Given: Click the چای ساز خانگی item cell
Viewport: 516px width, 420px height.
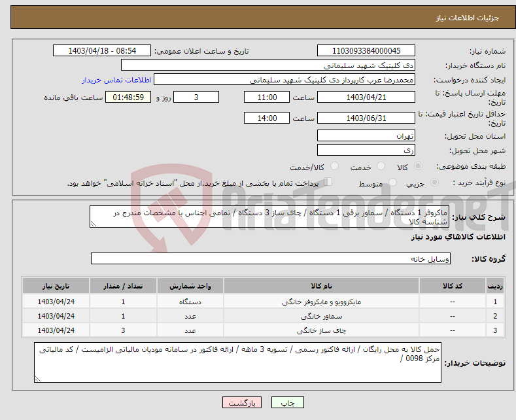Looking at the screenshot, I should coord(321,330).
